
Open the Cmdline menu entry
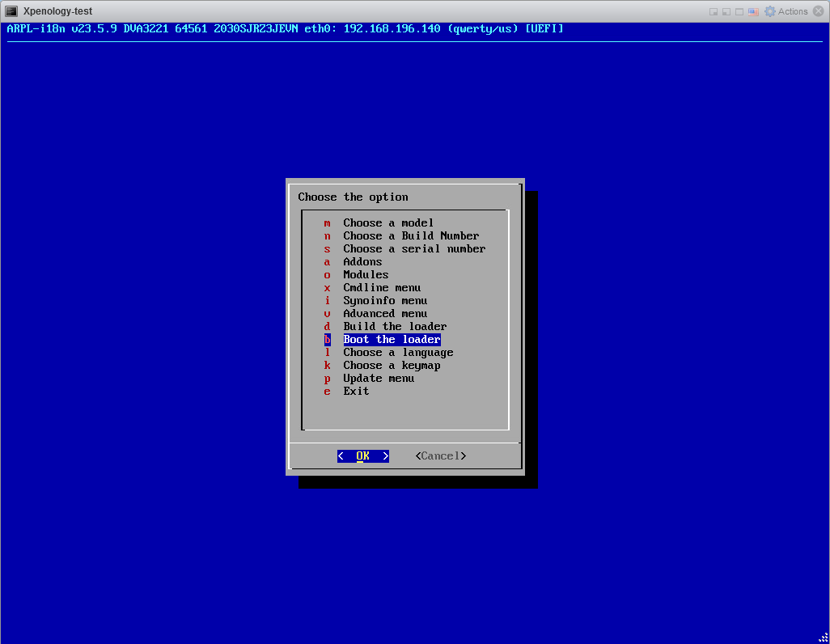point(382,287)
